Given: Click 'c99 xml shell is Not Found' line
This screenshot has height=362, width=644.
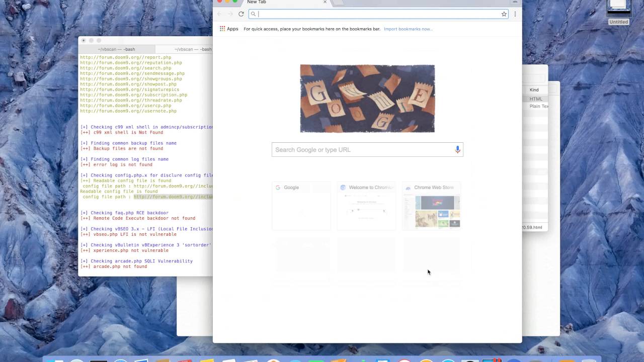Looking at the screenshot, I should tap(122, 132).
